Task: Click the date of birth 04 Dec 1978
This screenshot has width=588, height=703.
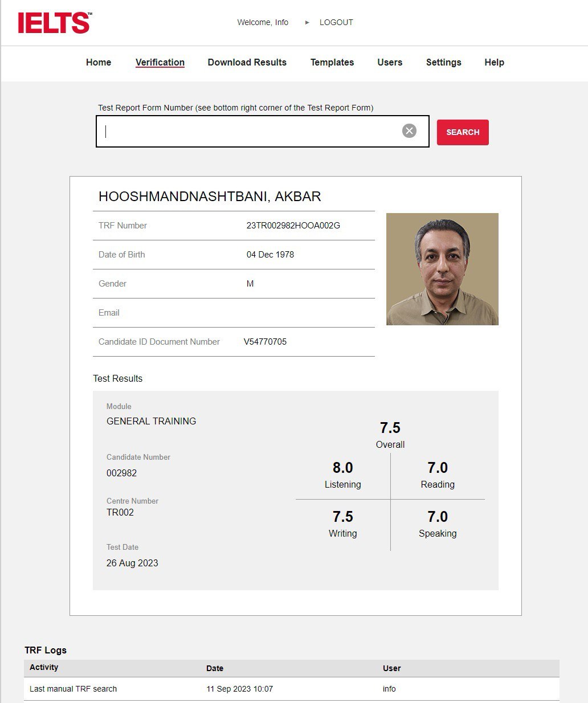Action: (270, 255)
